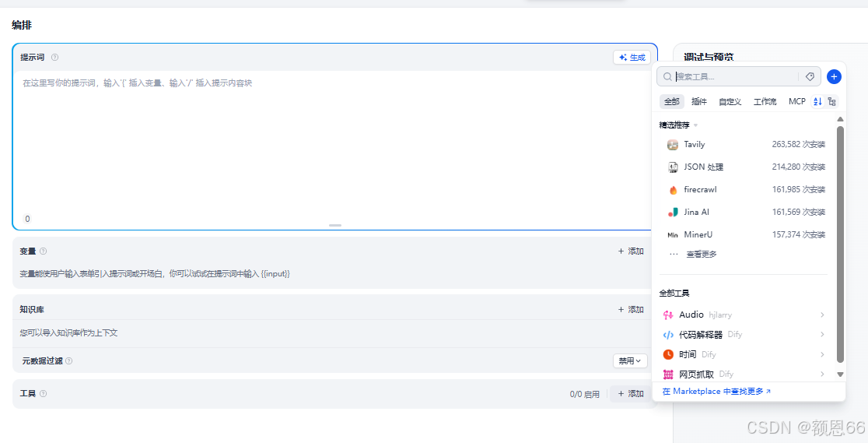Select the JSON 处理 text label
Viewport: 868px width, 443px height.
(704, 167)
